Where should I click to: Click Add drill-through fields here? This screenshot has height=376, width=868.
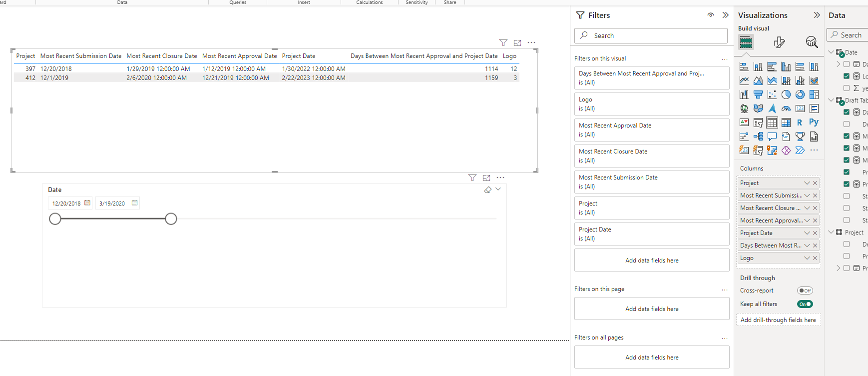pyautogui.click(x=778, y=320)
